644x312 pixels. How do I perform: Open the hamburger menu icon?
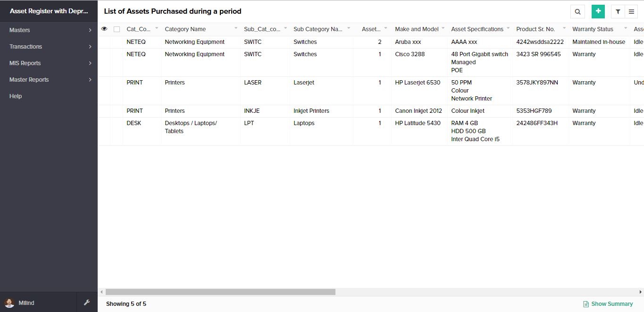[631, 11]
